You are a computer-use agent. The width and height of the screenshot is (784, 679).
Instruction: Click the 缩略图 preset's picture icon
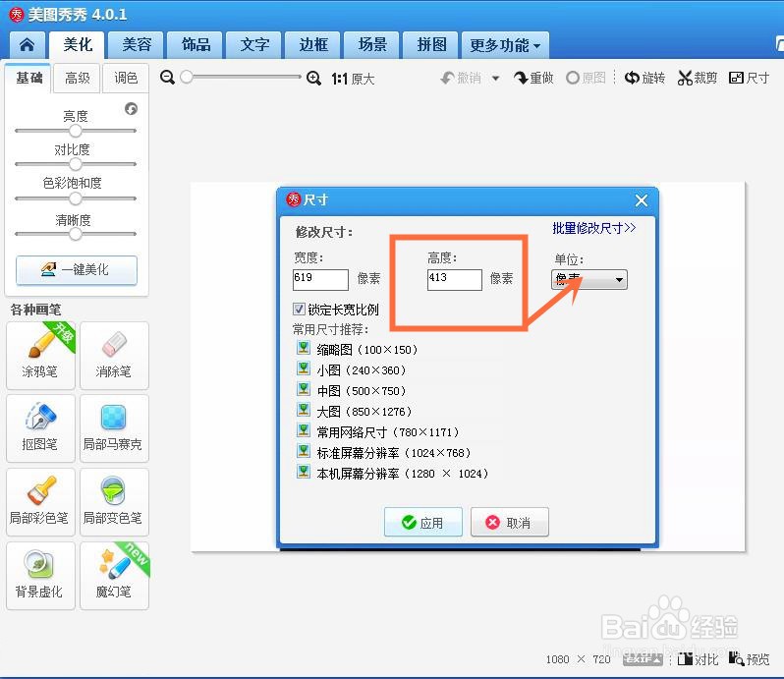coord(303,348)
